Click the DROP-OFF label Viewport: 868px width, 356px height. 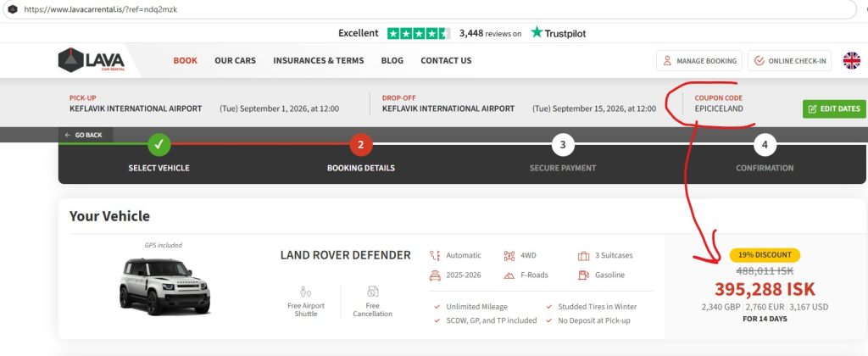click(398, 98)
